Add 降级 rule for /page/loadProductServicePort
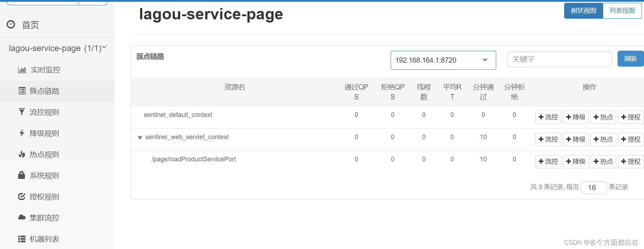 tap(576, 161)
